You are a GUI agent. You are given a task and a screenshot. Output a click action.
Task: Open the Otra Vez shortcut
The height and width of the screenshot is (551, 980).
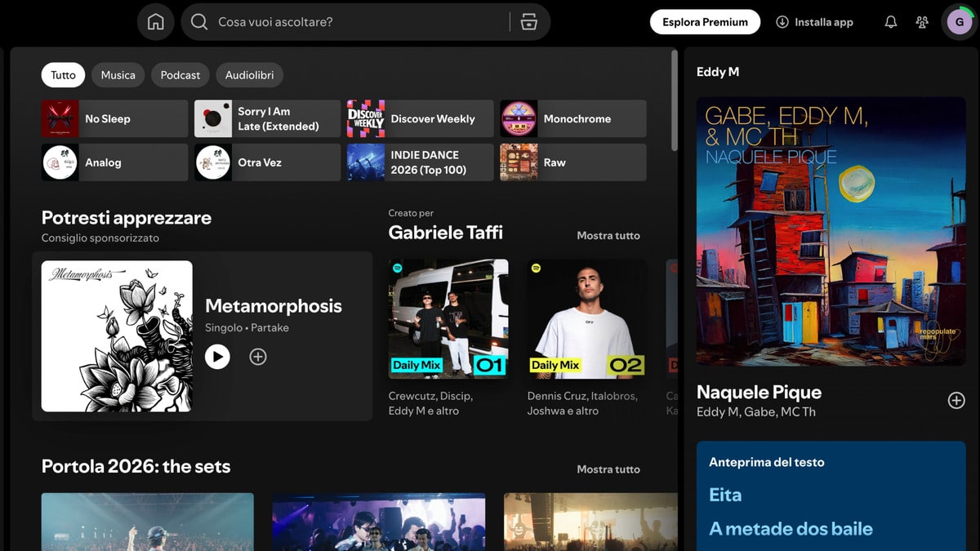(267, 162)
